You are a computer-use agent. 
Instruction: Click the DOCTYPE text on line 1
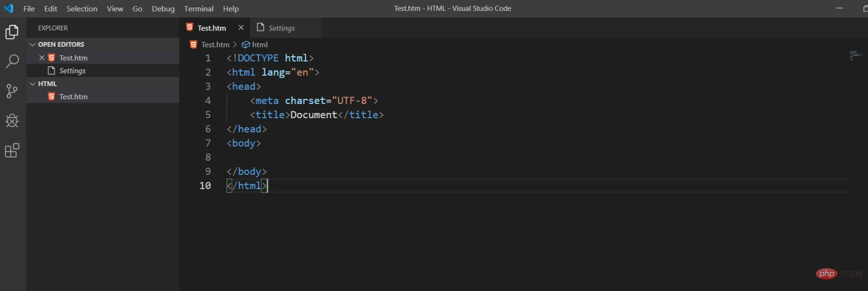(258, 58)
